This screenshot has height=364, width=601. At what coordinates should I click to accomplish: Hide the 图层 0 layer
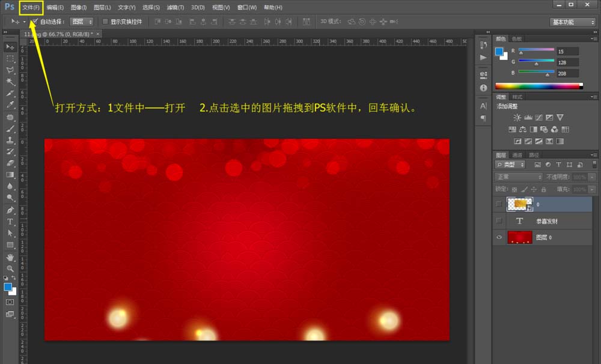(x=499, y=237)
